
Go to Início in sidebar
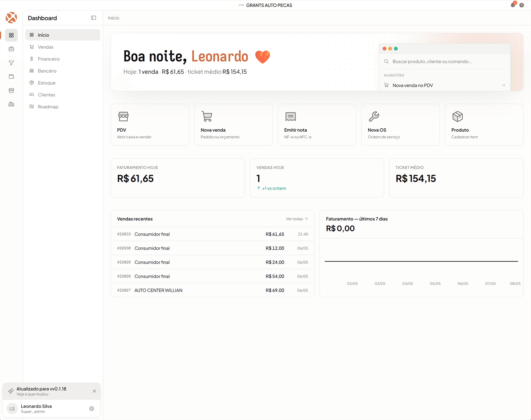pyautogui.click(x=63, y=35)
